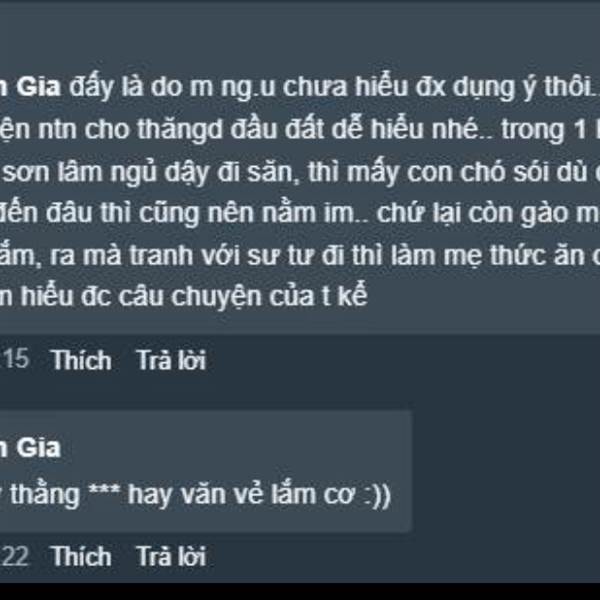
Task: Open the Gia author name in the reply bubble
Action: [x=30, y=447]
